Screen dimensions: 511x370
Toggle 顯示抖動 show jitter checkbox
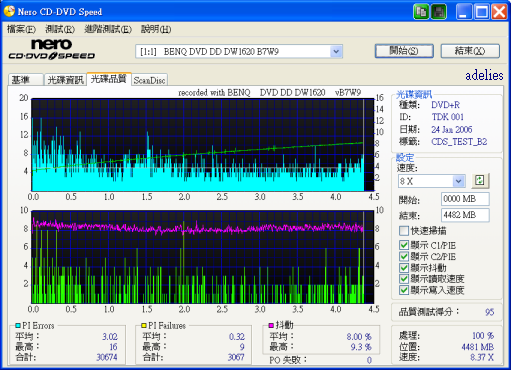click(x=404, y=268)
